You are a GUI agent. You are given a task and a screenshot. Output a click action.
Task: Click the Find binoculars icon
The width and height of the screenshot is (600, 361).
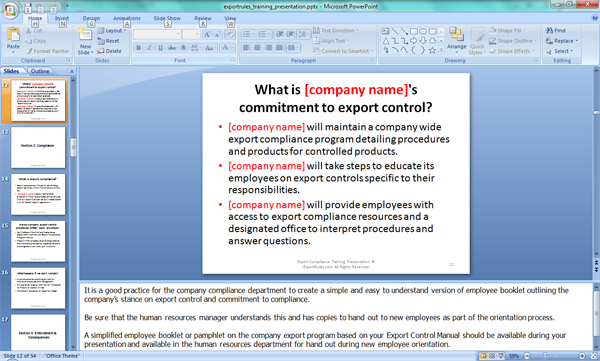[x=549, y=30]
